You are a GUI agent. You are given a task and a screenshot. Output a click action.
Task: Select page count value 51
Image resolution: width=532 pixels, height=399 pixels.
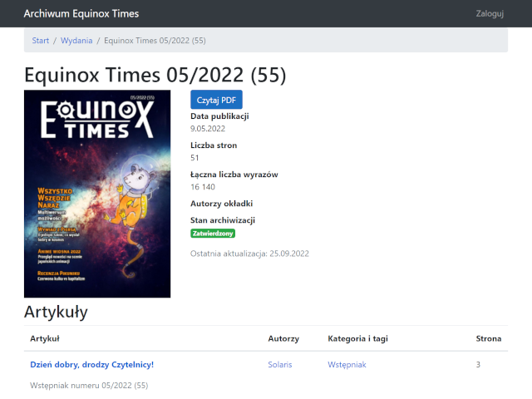click(195, 158)
